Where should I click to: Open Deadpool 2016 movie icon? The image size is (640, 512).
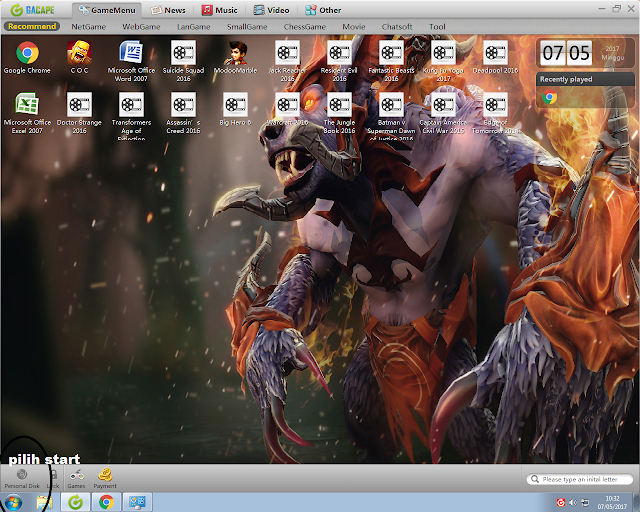click(x=496, y=53)
